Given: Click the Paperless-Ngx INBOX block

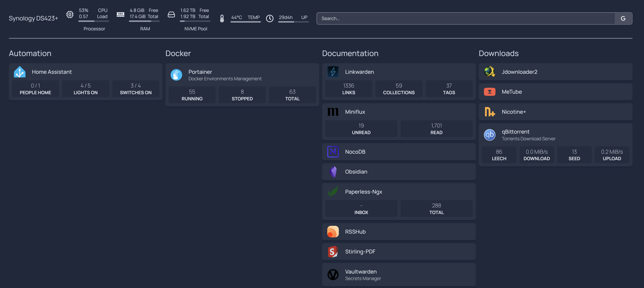Looking at the screenshot, I should point(361,209).
